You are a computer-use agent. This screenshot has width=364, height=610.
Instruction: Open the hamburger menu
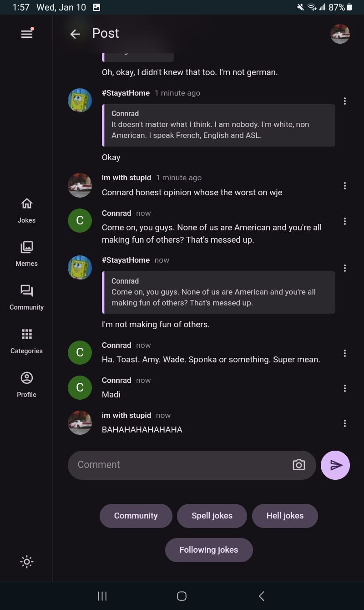(27, 34)
